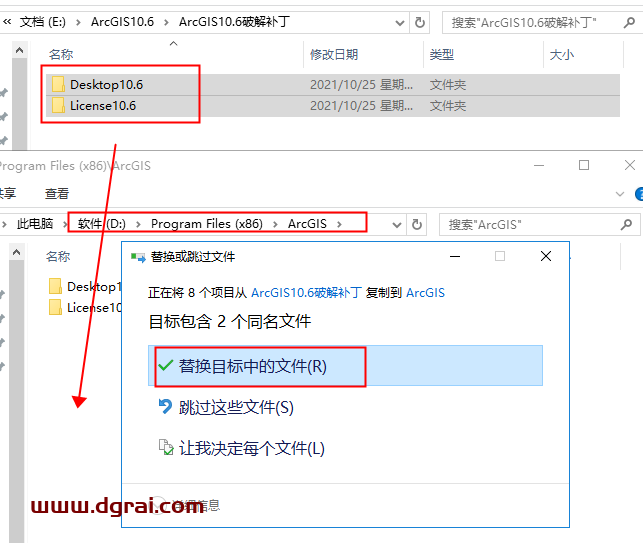The width and height of the screenshot is (643, 543).
Task: Select License folder in ArcGIS window list
Action: point(85,307)
